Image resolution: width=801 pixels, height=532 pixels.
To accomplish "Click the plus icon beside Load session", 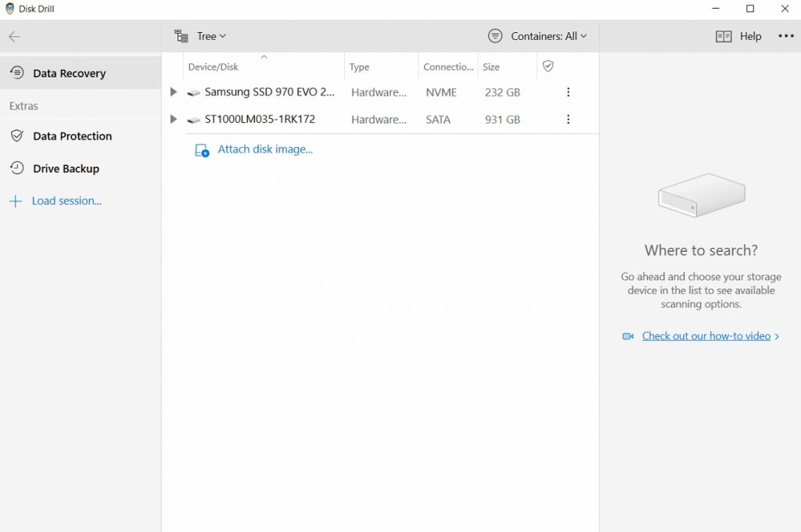I will [x=16, y=201].
